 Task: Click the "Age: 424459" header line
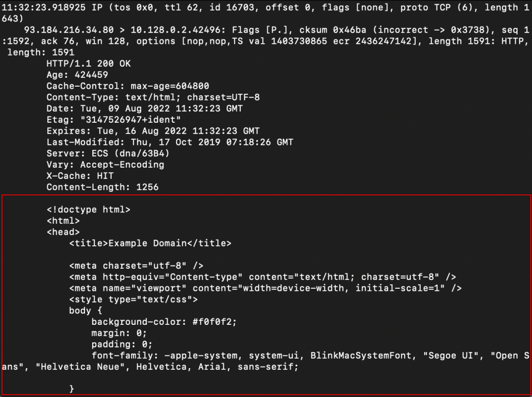(x=77, y=75)
